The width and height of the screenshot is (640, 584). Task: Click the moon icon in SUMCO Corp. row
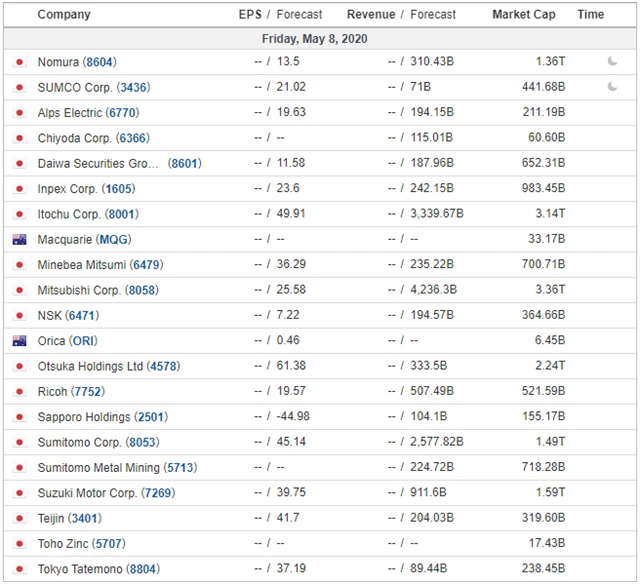pos(612,87)
